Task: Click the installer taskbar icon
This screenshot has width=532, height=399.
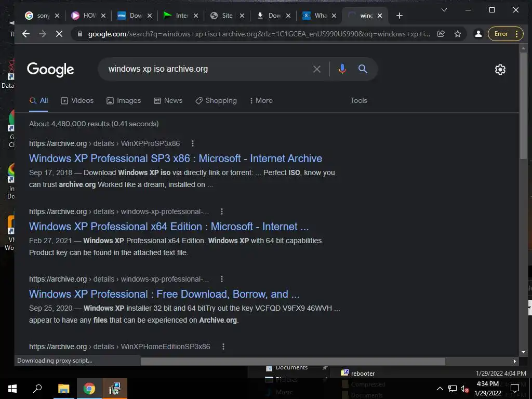Action: pos(115,389)
